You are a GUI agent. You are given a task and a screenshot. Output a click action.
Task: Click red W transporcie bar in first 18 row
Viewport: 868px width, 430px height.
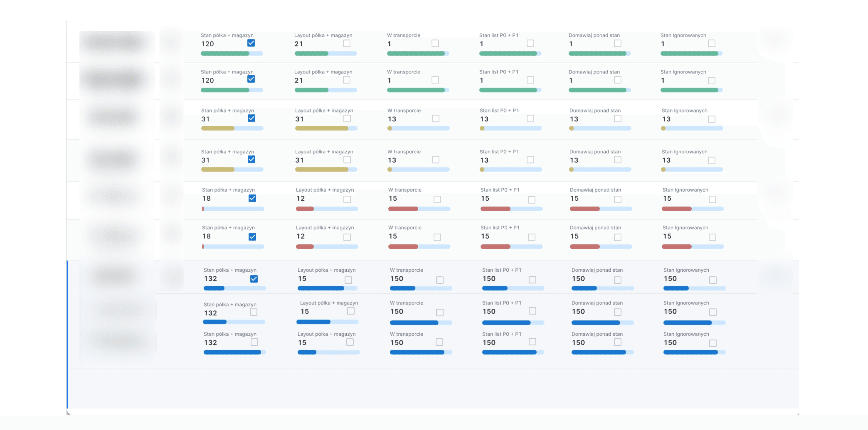pos(419,209)
